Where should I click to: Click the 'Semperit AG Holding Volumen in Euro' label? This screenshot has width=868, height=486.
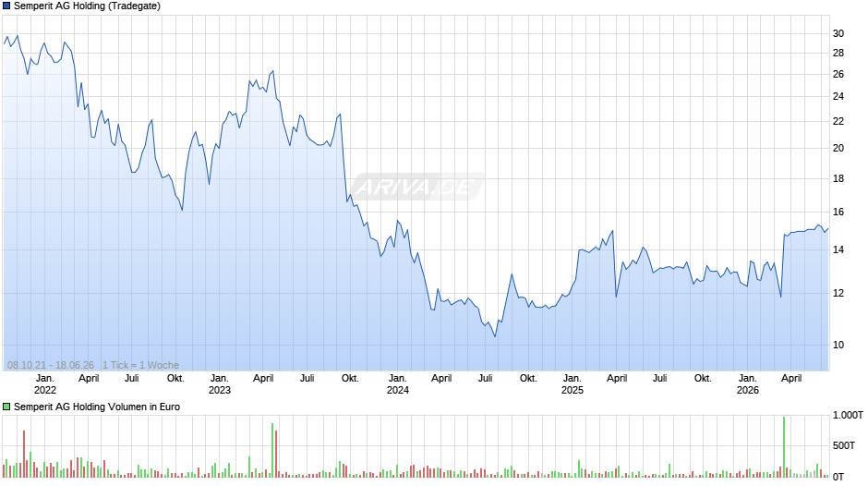click(x=97, y=407)
